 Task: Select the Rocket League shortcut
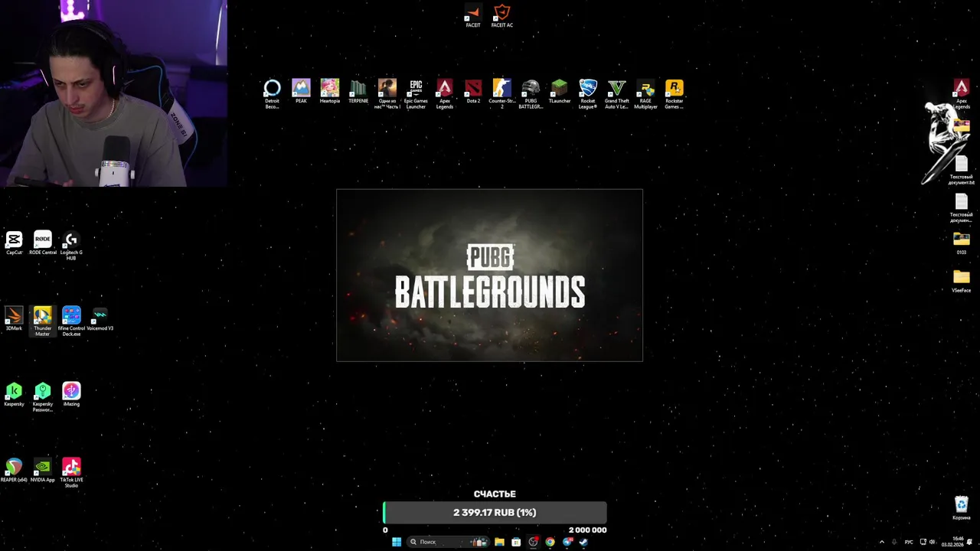tap(588, 94)
